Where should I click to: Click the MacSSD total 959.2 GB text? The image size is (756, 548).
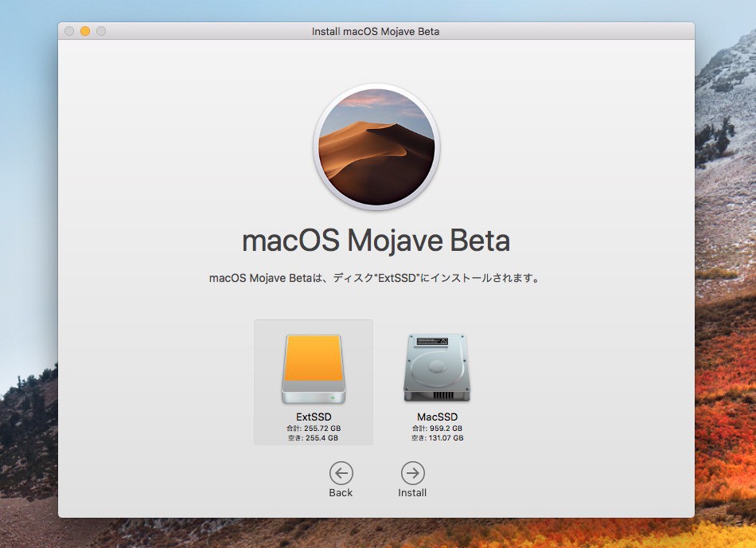pos(437,429)
